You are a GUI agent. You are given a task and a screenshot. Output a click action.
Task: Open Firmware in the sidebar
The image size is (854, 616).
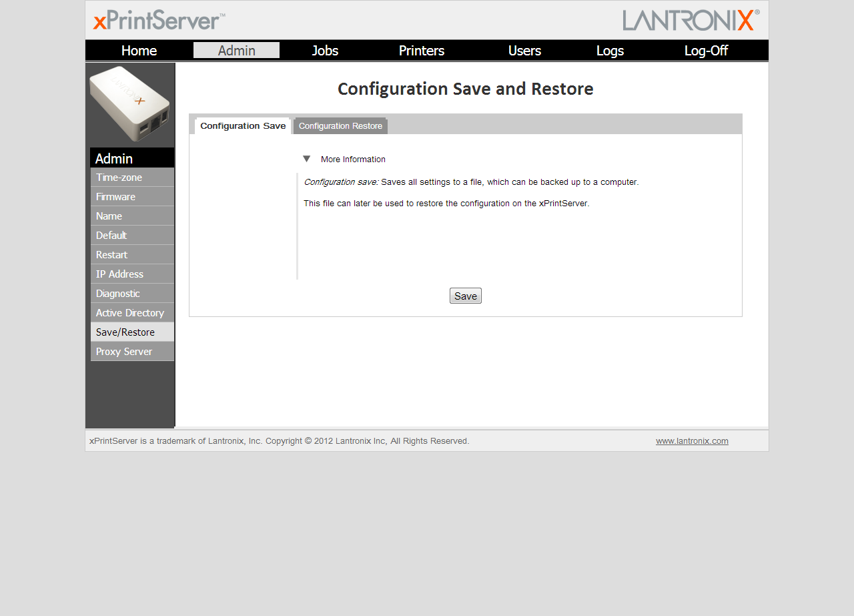[x=132, y=197]
